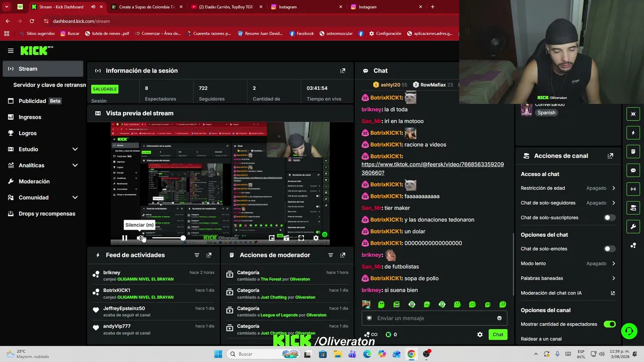Open Modo lento options
This screenshot has width=644, height=362.
pos(568,263)
